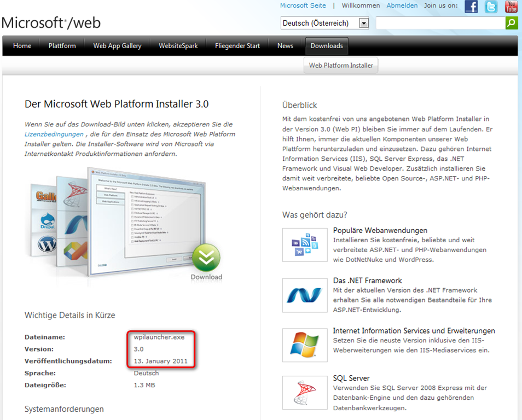
Task: Click the Sprache value Deutsch
Action: point(146,373)
